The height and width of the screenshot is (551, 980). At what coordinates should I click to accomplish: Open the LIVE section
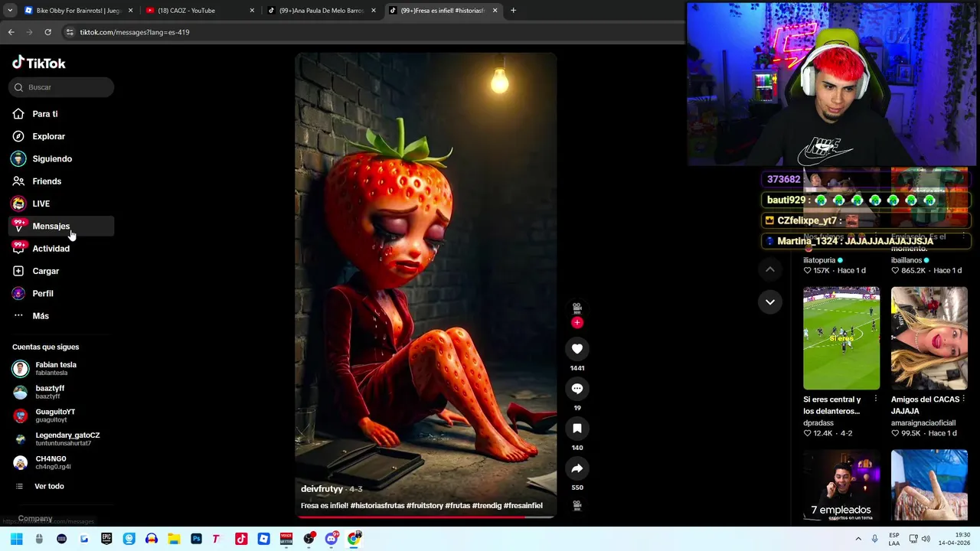(x=61, y=204)
